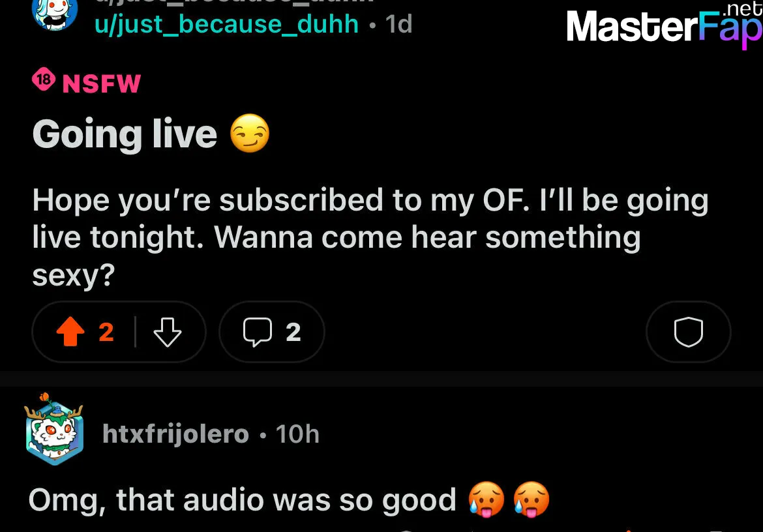
Task: Click the MasterFap.net watermark logo
Action: [x=665, y=24]
